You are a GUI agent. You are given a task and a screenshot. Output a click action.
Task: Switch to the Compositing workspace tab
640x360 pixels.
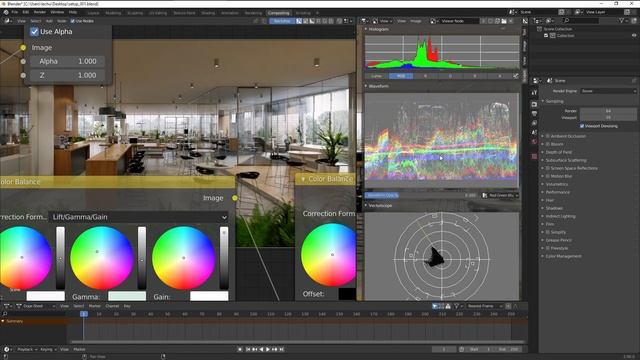(x=278, y=13)
